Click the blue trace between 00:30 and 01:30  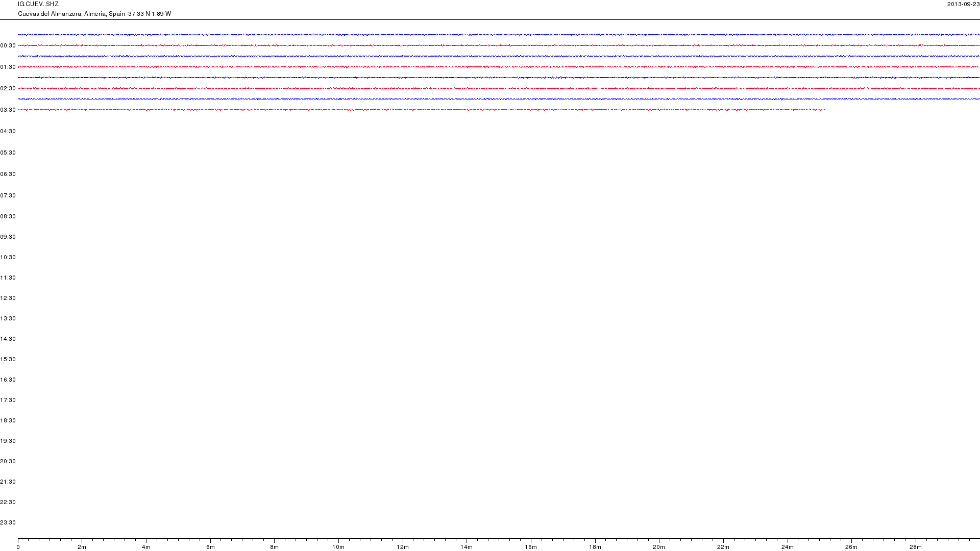[x=499, y=56]
